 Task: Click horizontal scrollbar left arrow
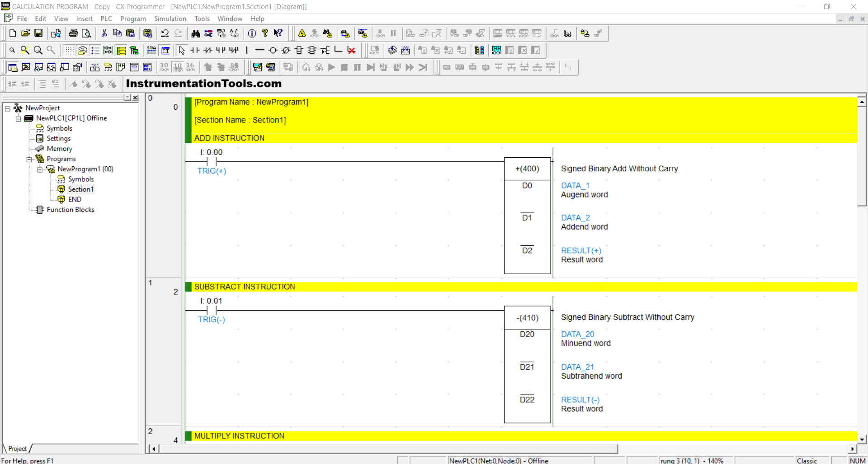154,449
